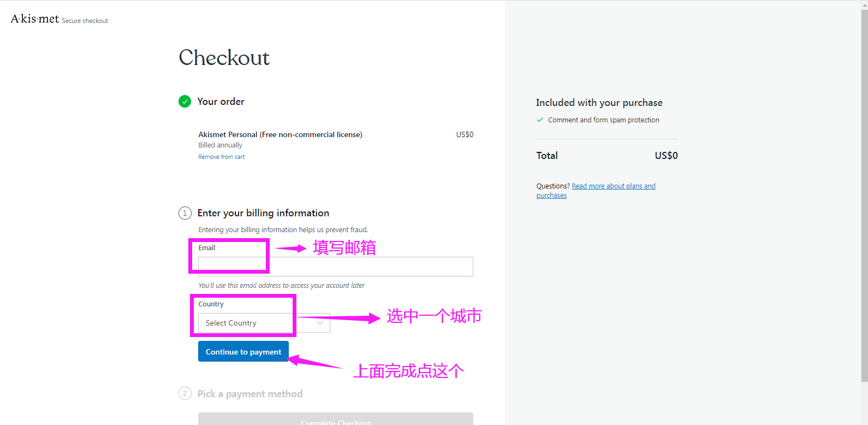
Task: Click the green Your order checkmark icon
Action: click(x=185, y=102)
